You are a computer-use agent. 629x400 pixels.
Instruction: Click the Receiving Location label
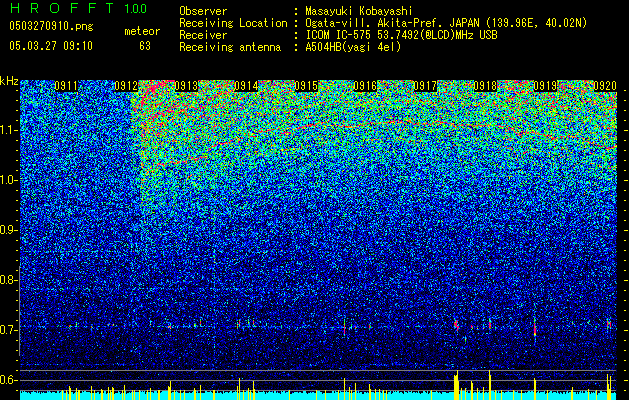233,24
